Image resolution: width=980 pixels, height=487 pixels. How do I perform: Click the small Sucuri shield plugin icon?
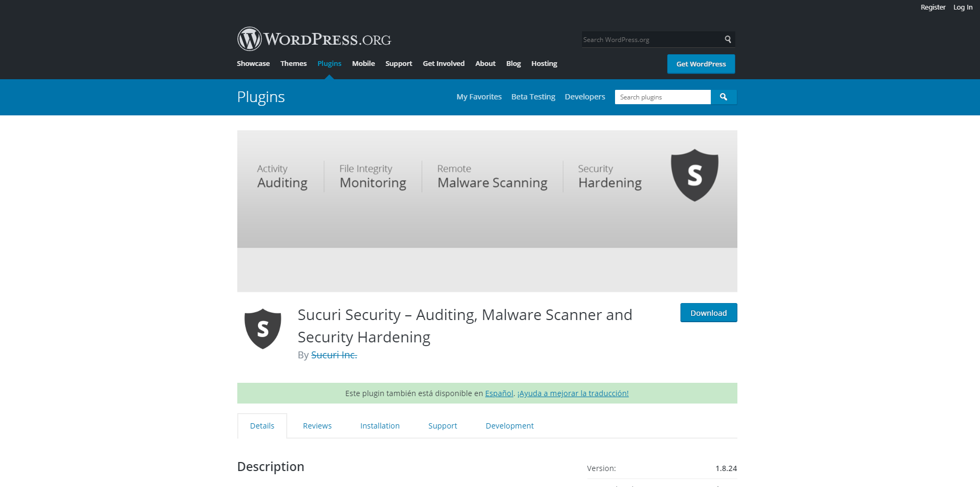point(263,329)
